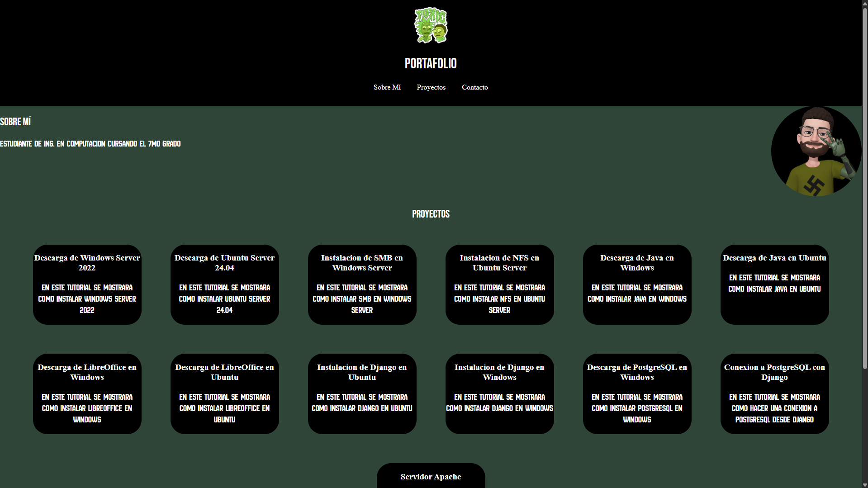Screen dimensions: 868x488
Task: Click the scrollbar up arrow
Action: pyautogui.click(x=865, y=3)
